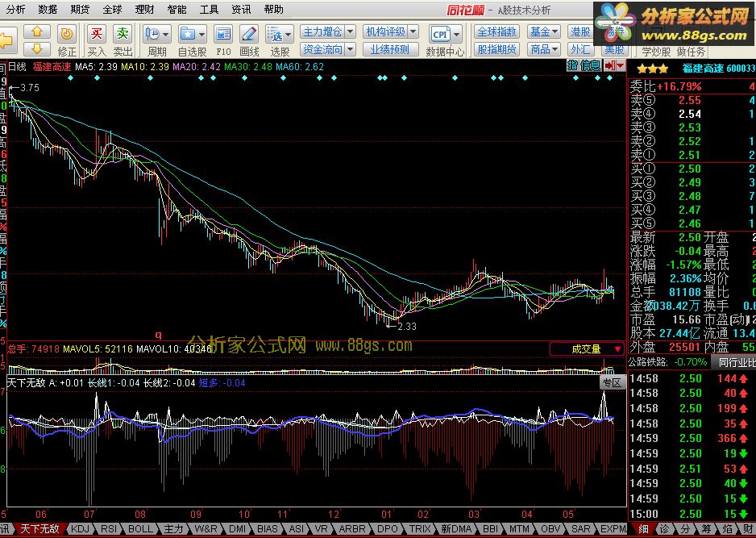The image size is (756, 538).
Task: Open the 自选股 folder icon
Action: 188,34
